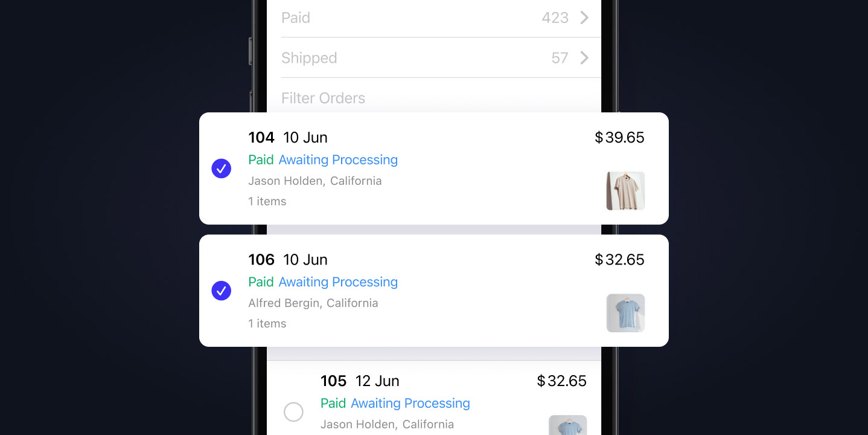Select order 105 radio circle
Viewport: 868px width, 435px height.
point(293,412)
